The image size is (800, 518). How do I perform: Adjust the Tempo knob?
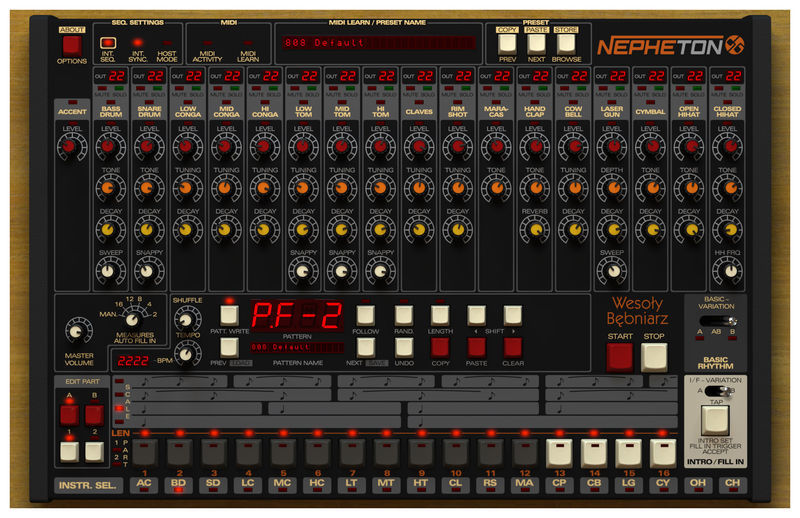[x=187, y=353]
